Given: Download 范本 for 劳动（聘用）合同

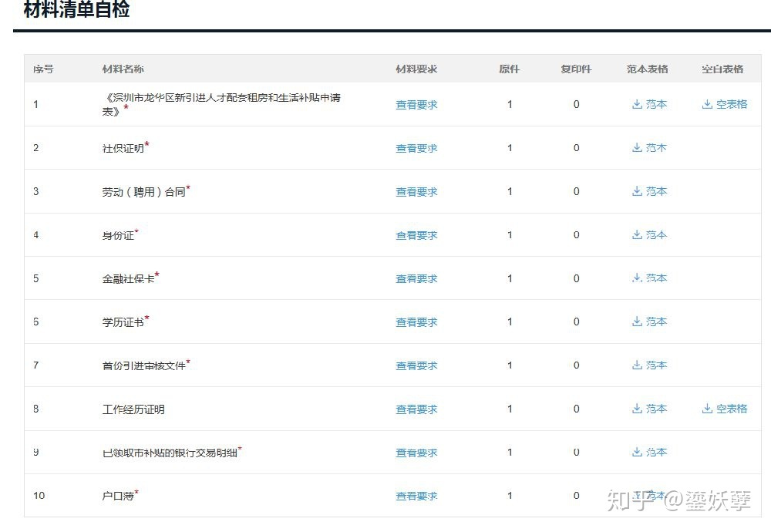Looking at the screenshot, I should [649, 191].
